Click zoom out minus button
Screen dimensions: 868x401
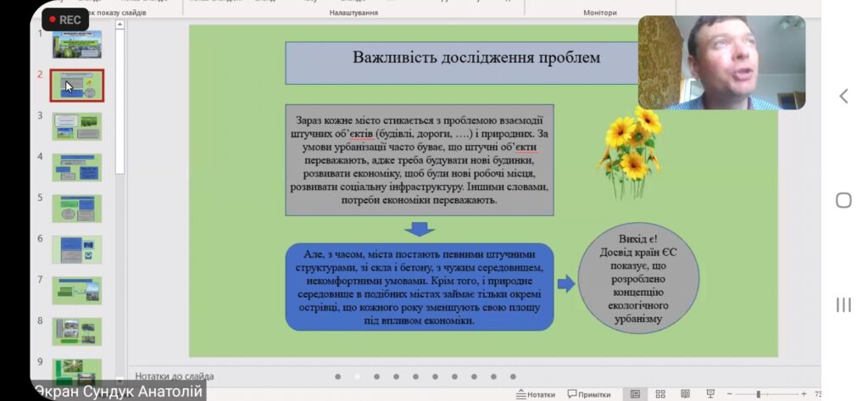click(729, 394)
